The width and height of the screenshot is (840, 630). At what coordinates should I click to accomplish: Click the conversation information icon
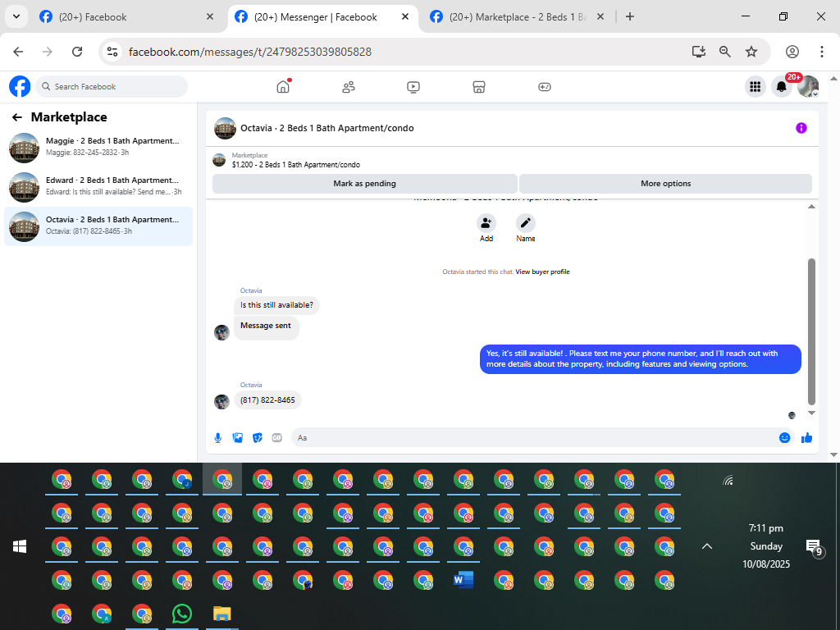801,128
